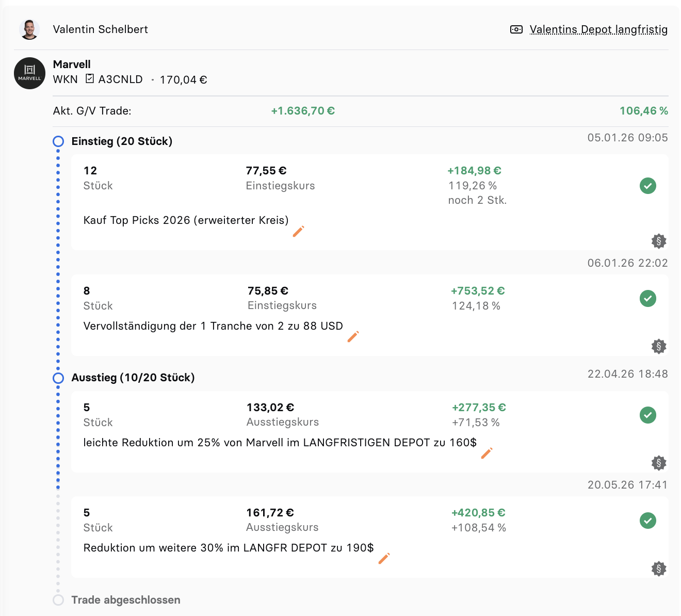Click the Marvell company logo
This screenshot has width=681, height=616.
coord(30,73)
